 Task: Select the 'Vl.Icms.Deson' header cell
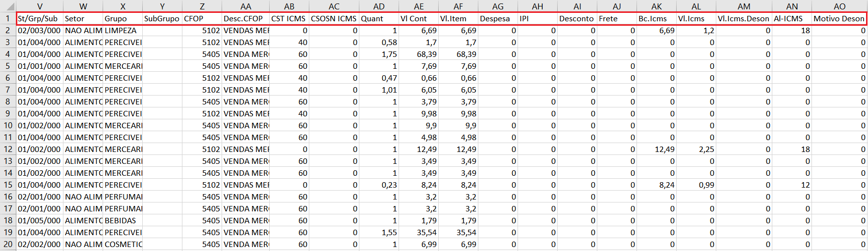pyautogui.click(x=744, y=18)
